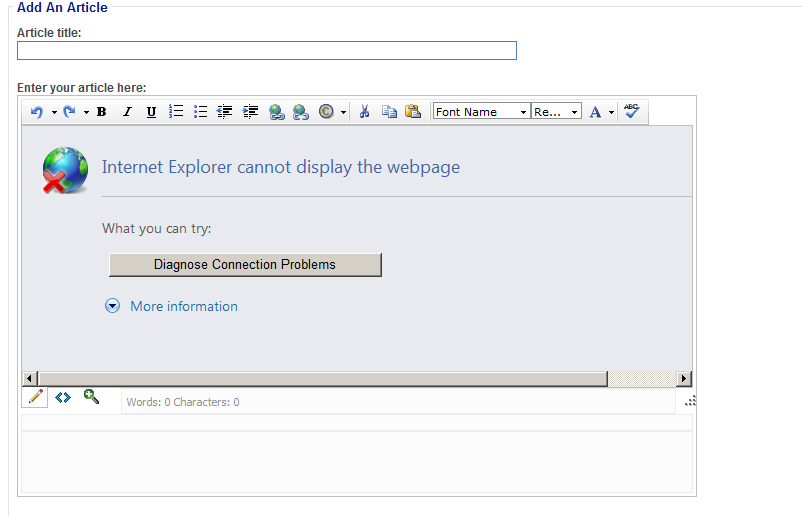
Task: Expand the font color palette arrow
Action: (611, 113)
